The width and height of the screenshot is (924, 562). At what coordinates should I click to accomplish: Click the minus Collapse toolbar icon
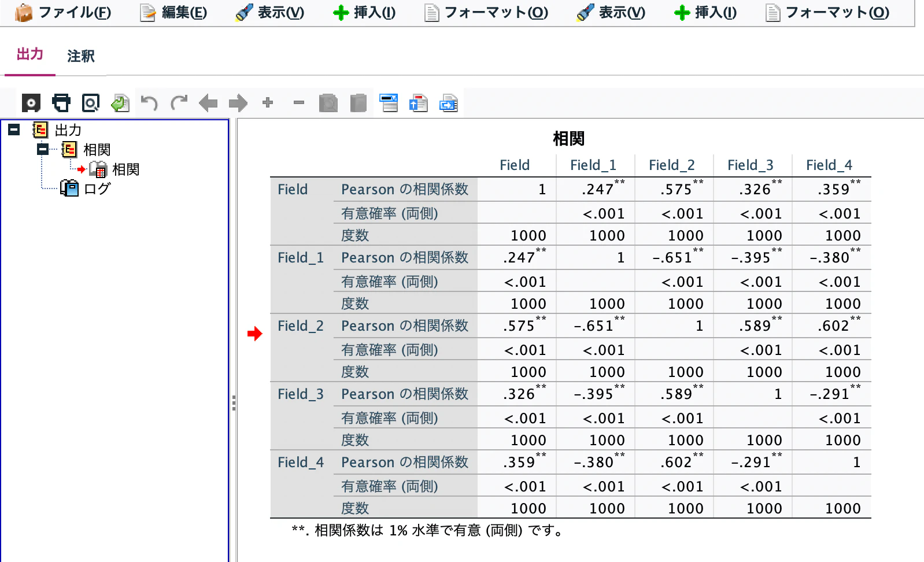[x=299, y=103]
